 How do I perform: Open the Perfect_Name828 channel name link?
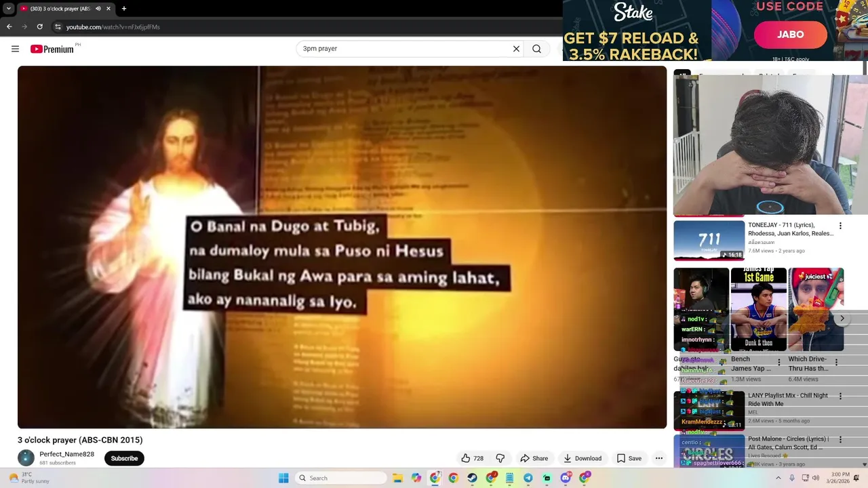coord(66,454)
